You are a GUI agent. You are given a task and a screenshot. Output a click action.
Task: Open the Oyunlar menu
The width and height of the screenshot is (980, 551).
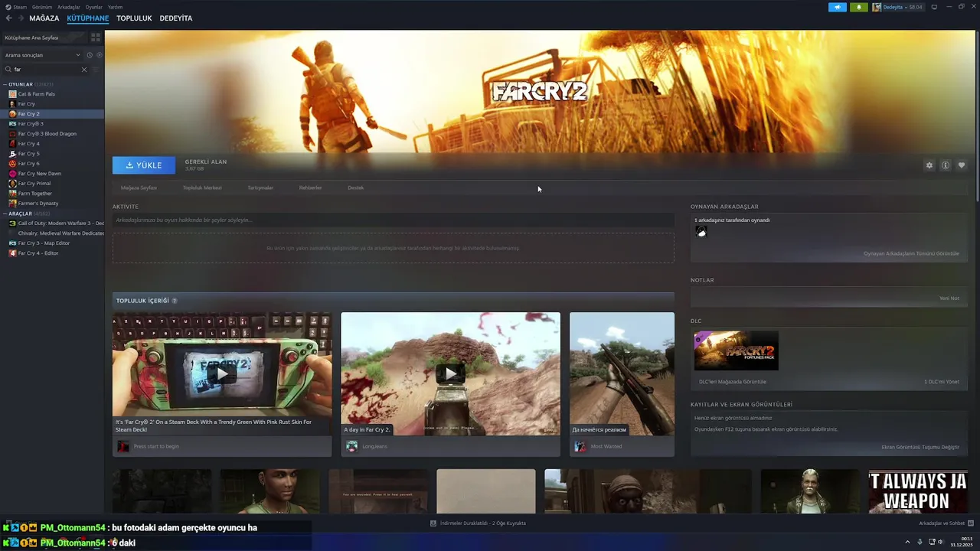click(x=93, y=7)
